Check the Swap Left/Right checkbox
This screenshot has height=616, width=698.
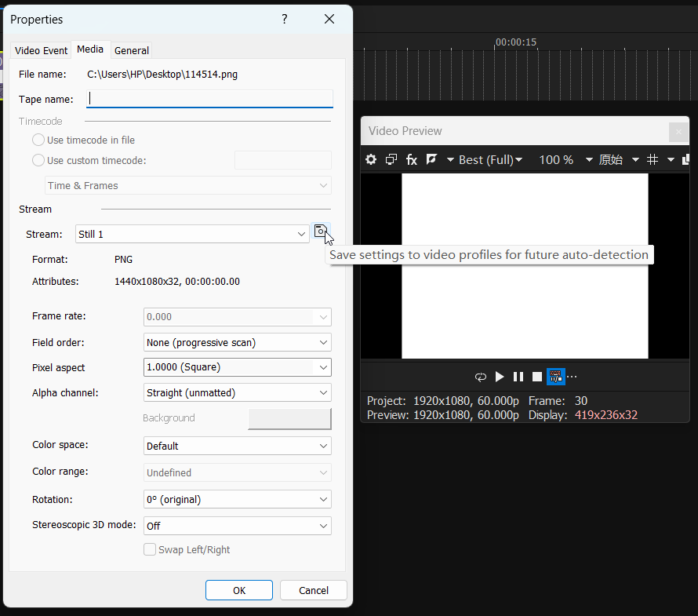point(150,549)
